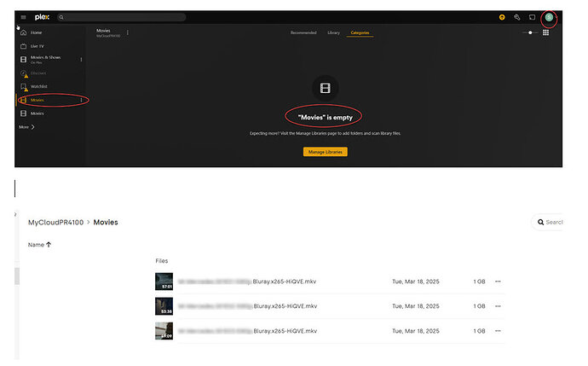
Task: Open more options for the 53:38 file
Action: point(498,306)
